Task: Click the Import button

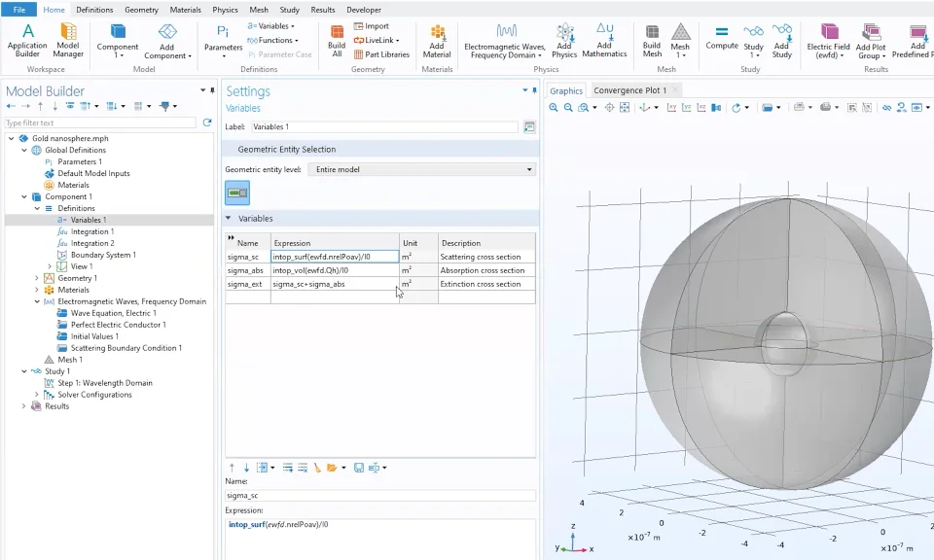Action: coord(371,26)
